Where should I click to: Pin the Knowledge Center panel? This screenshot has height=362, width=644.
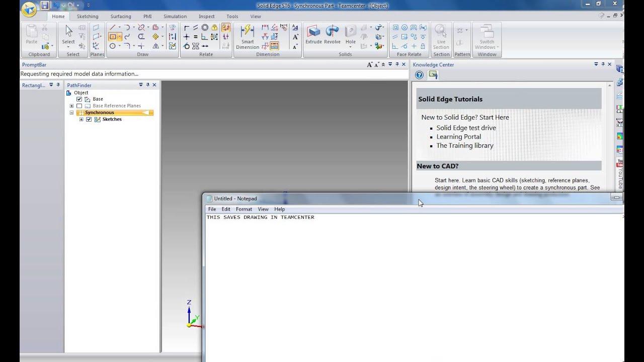[603, 64]
